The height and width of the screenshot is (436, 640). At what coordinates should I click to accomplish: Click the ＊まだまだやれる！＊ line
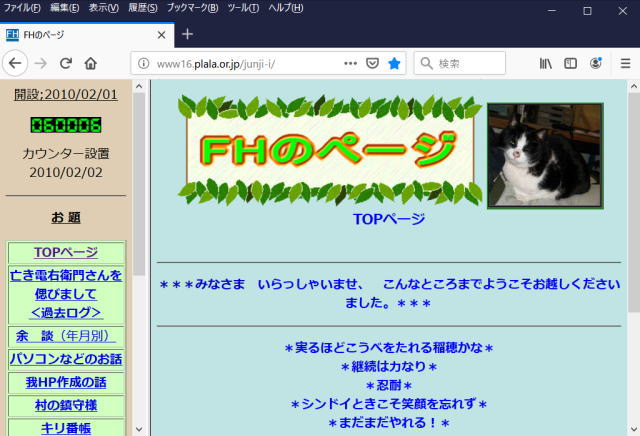(389, 423)
